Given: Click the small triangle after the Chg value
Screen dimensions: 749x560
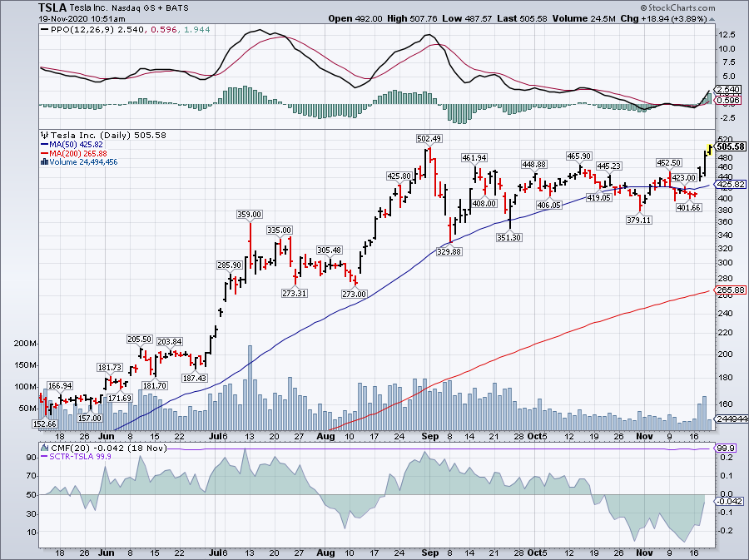Looking at the screenshot, I should pos(712,20).
